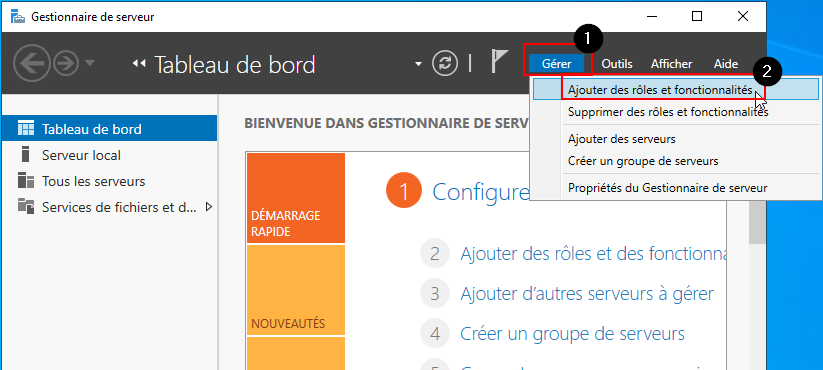
Task: Click the forward navigation arrow
Action: [x=66, y=64]
